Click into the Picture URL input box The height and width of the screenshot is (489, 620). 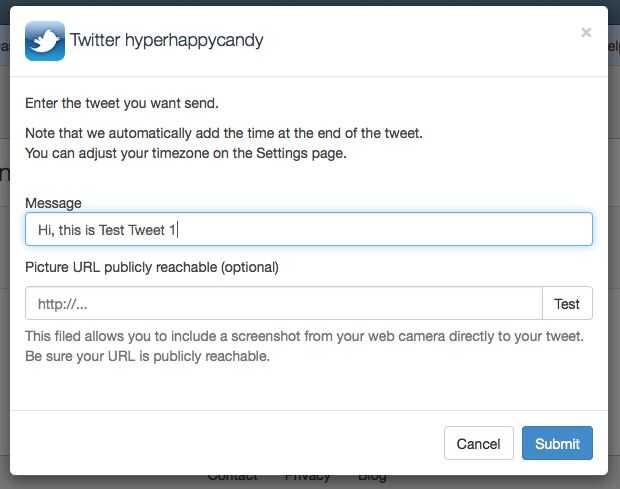[x=283, y=303]
